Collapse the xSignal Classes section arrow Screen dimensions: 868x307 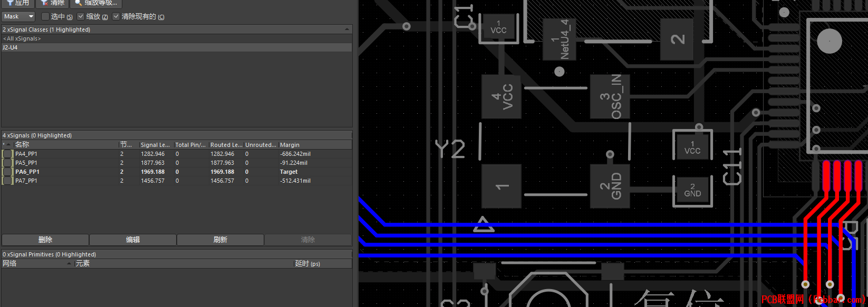point(347,29)
